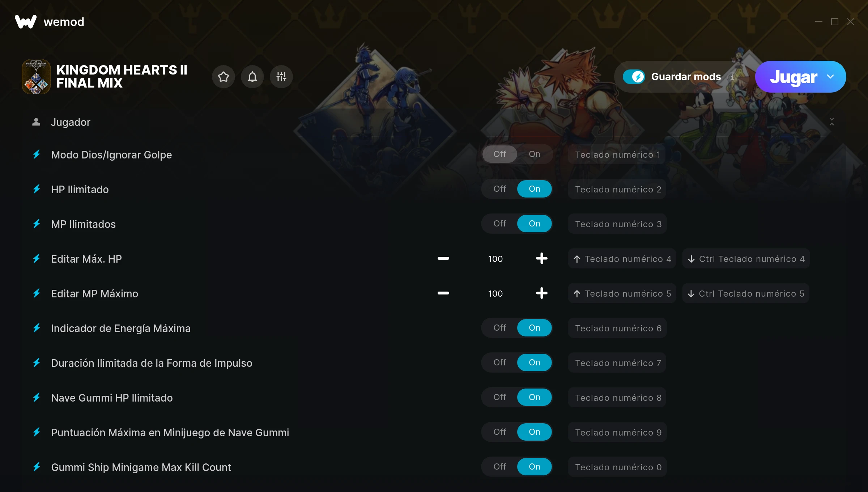Click the Ctrl Teclado numérico 4 hotkey
Image resolution: width=868 pixels, height=492 pixels.
coord(746,259)
